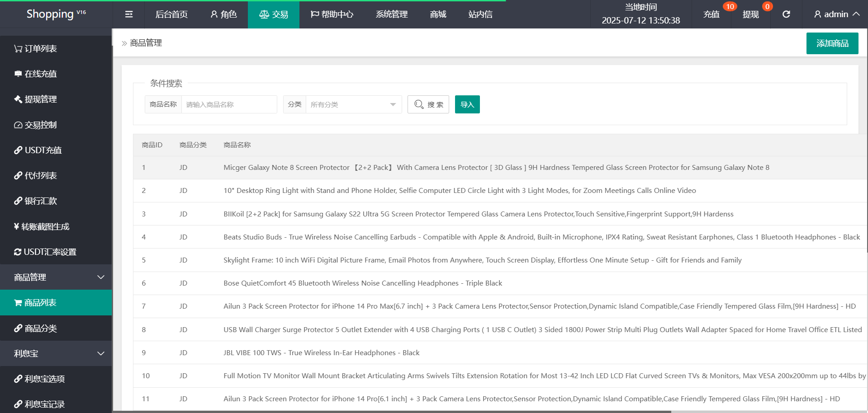Click the cart icon beside 订单列表
The height and width of the screenshot is (413, 868).
[18, 48]
